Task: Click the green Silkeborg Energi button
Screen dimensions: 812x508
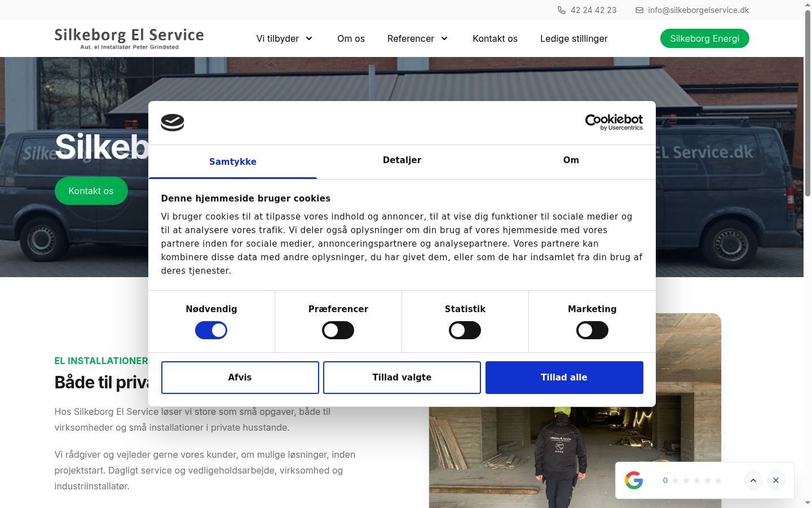Action: [705, 38]
